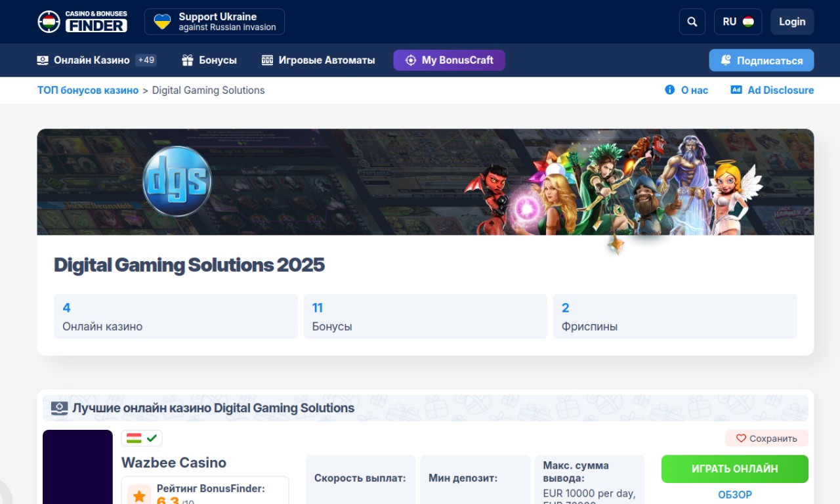Click the Tajikistan flag in language selector
Screen dimensions: 840x504
click(748, 22)
